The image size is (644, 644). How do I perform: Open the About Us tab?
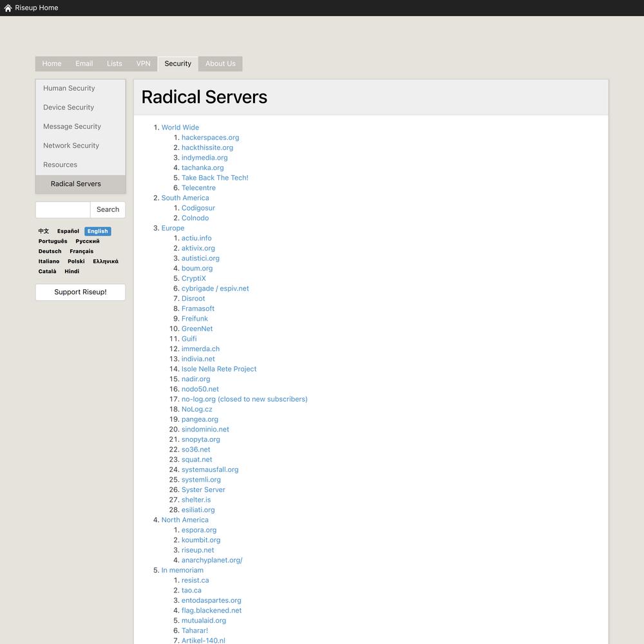pos(220,64)
